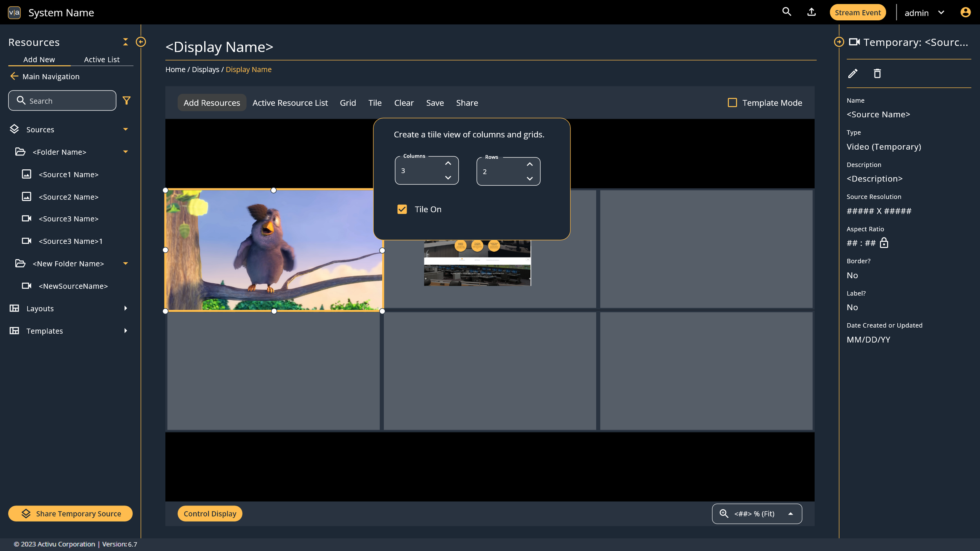Click the pencil edit icon
This screenshot has width=980, height=551.
pyautogui.click(x=853, y=74)
